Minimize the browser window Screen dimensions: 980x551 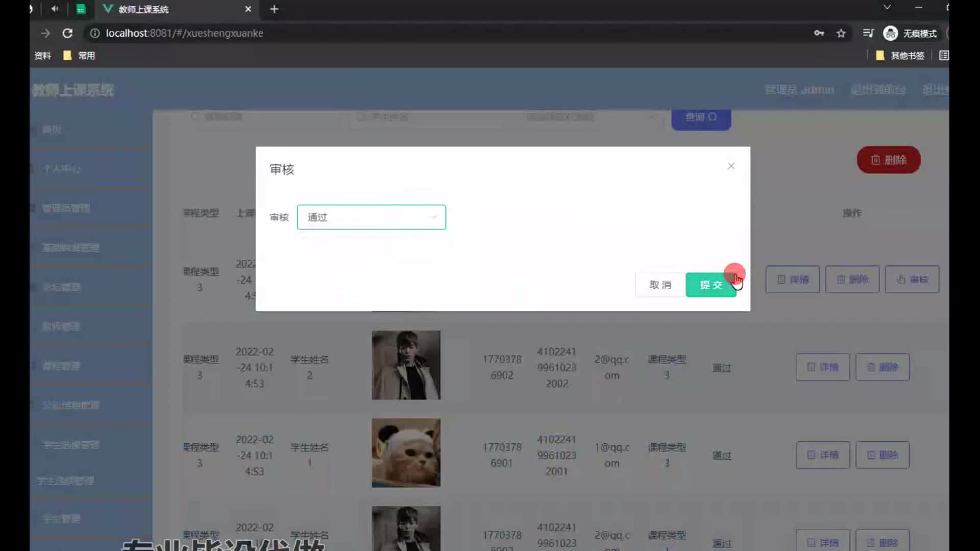tap(919, 7)
